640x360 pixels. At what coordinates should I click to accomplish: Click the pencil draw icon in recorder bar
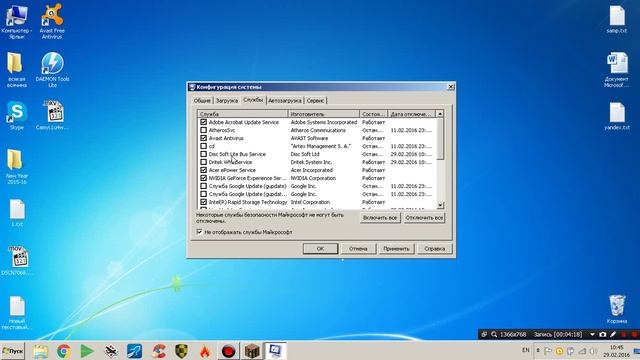pos(613,334)
